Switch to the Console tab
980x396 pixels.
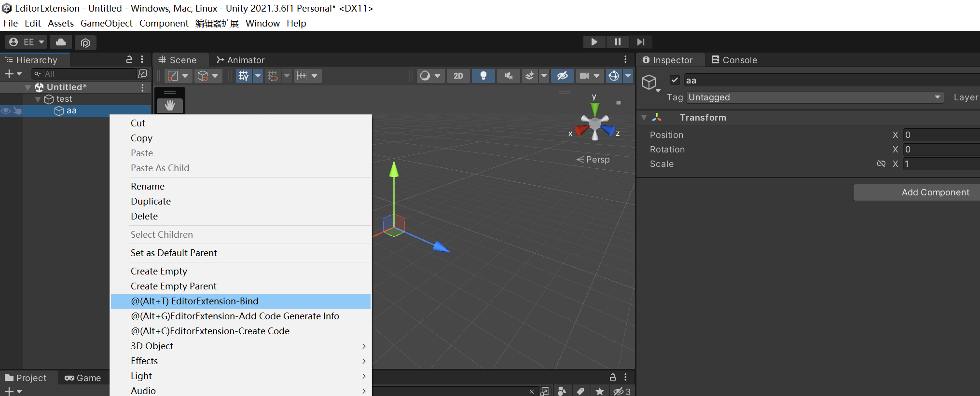click(x=734, y=60)
